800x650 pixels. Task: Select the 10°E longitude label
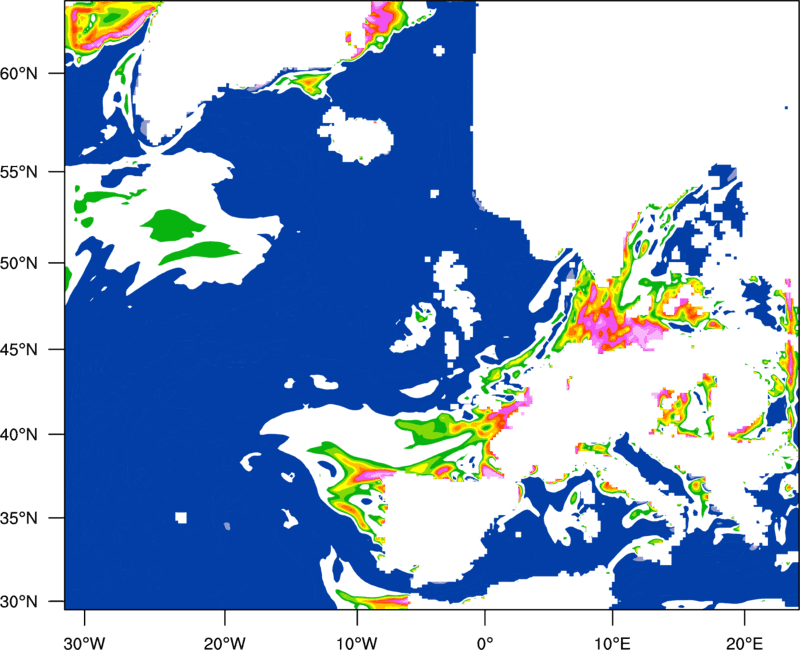pyautogui.click(x=612, y=643)
